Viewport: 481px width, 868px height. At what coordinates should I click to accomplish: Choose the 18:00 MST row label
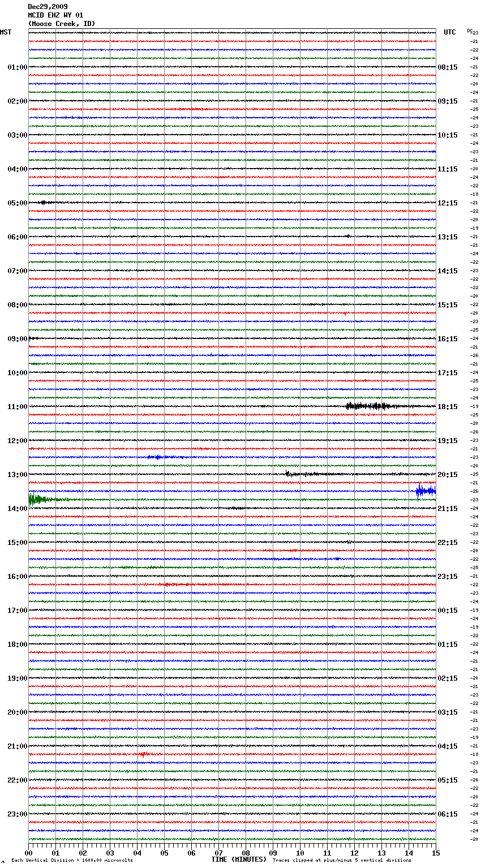point(18,644)
